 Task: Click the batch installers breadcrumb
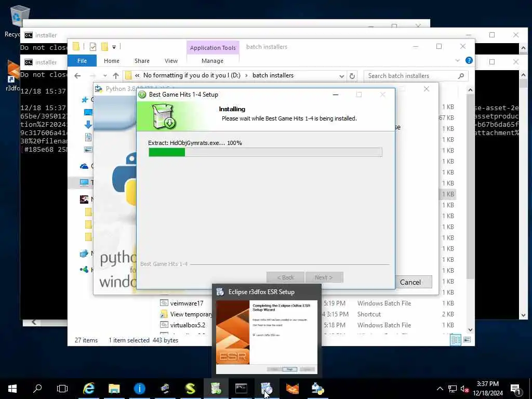273,75
